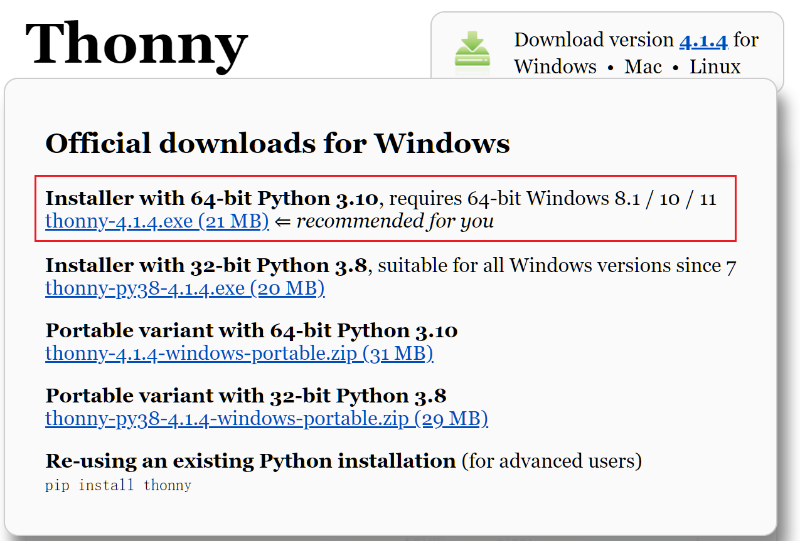Download thonny-4.1.4-windows-portable.zip (31 MB)
Screen dimensions: 800x541
[239, 353]
